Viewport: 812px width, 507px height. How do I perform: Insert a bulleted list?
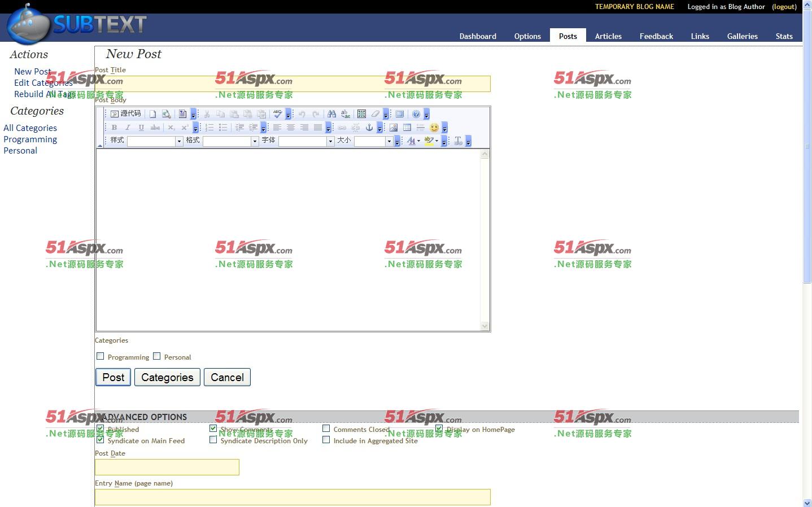coord(223,128)
